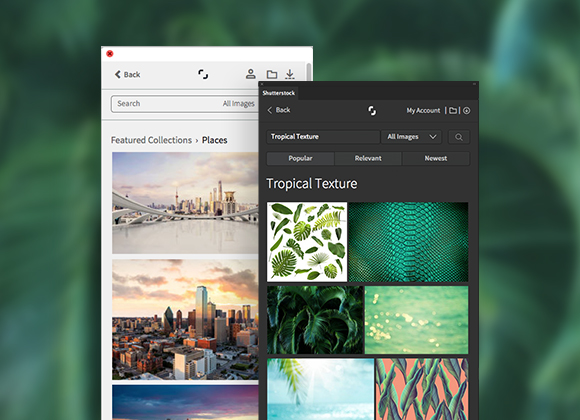The height and width of the screenshot is (420, 580).
Task: Open the All Images filter in light search bar
Action: (239, 104)
